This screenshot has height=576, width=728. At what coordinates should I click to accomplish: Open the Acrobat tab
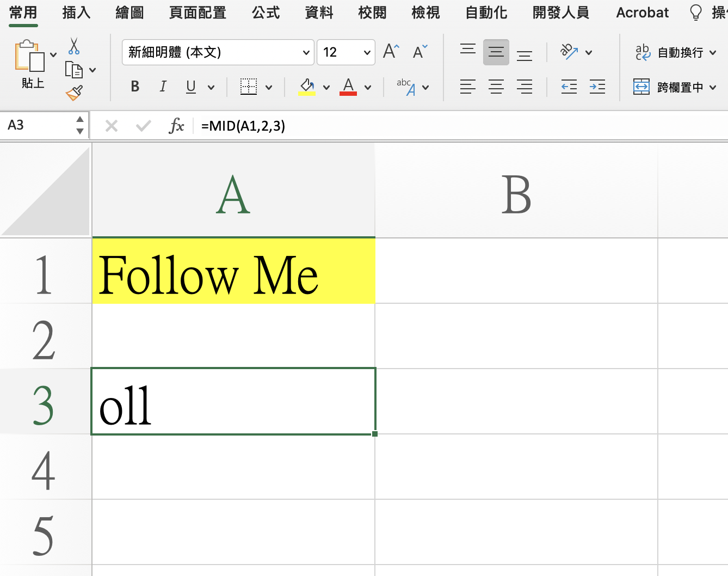643,13
